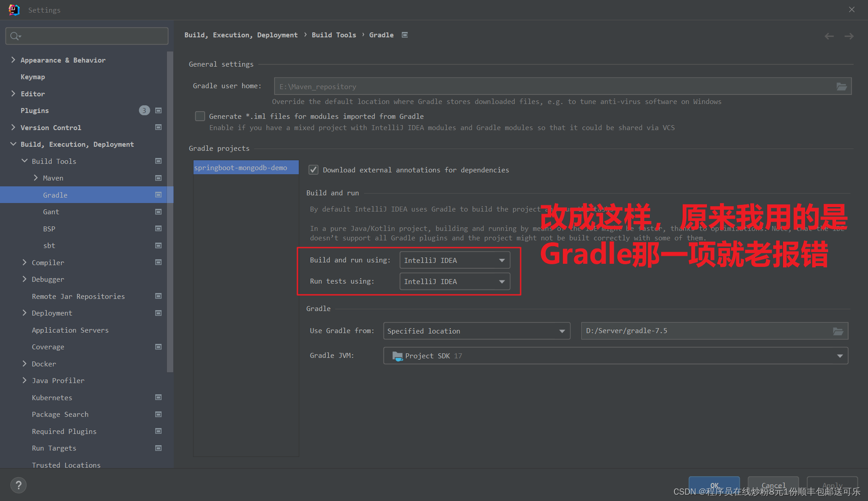Click the project-level icon beside Remote Jar Repositories
Image resolution: width=868 pixels, height=501 pixels.
[158, 296]
